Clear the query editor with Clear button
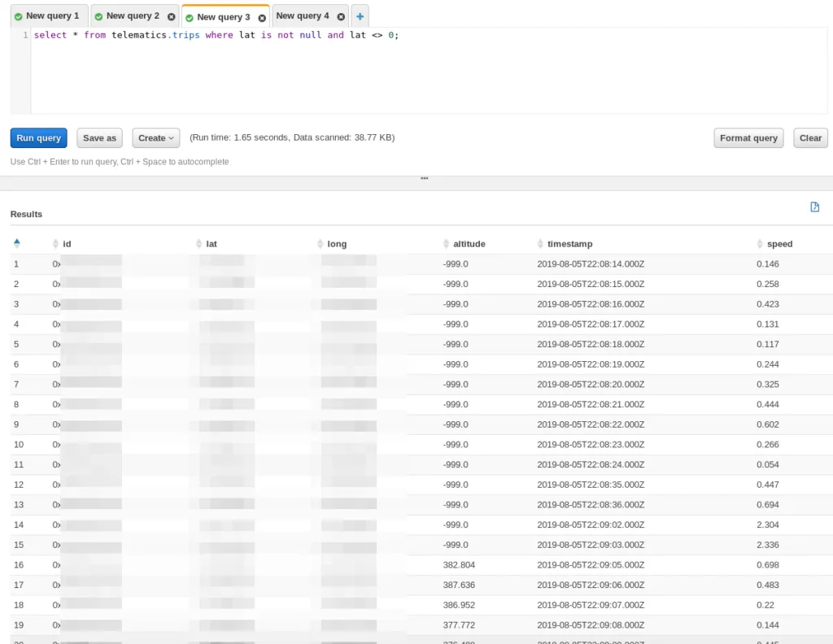The image size is (833, 644). (x=810, y=138)
